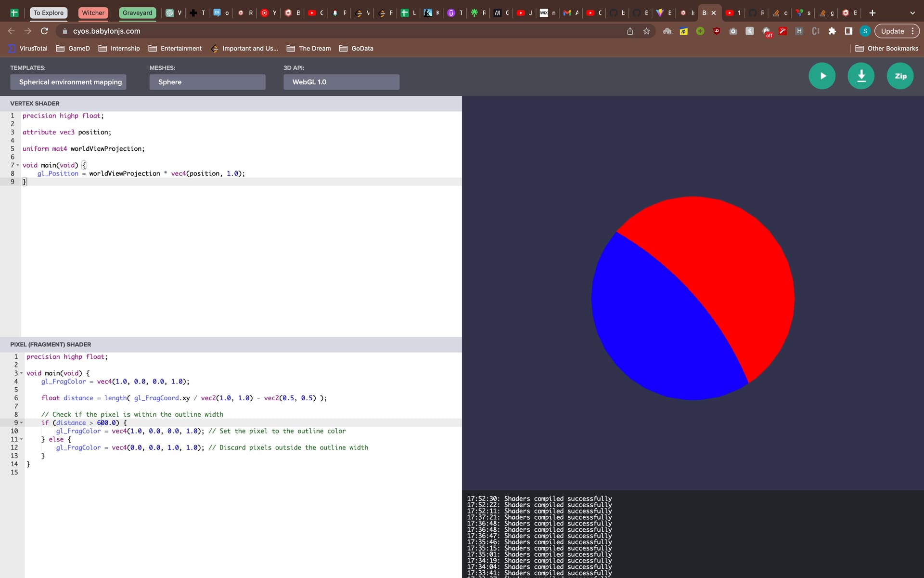
Task: Click vertex shader line 'attribute vec3 position;'
Action: click(x=67, y=132)
